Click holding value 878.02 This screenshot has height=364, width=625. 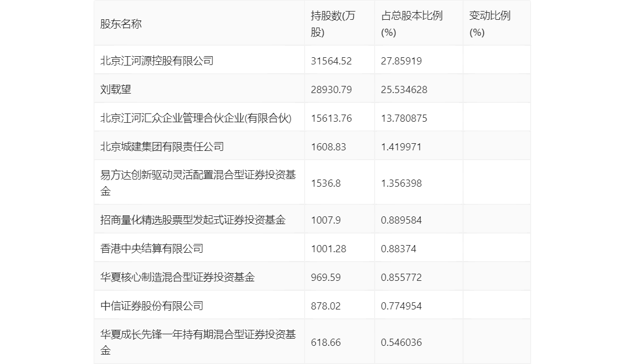[326, 306]
